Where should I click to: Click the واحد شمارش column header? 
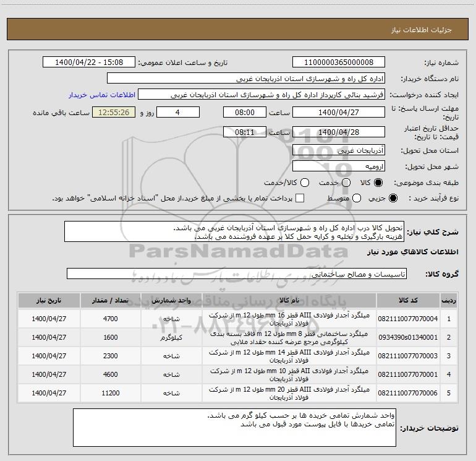click(171, 300)
